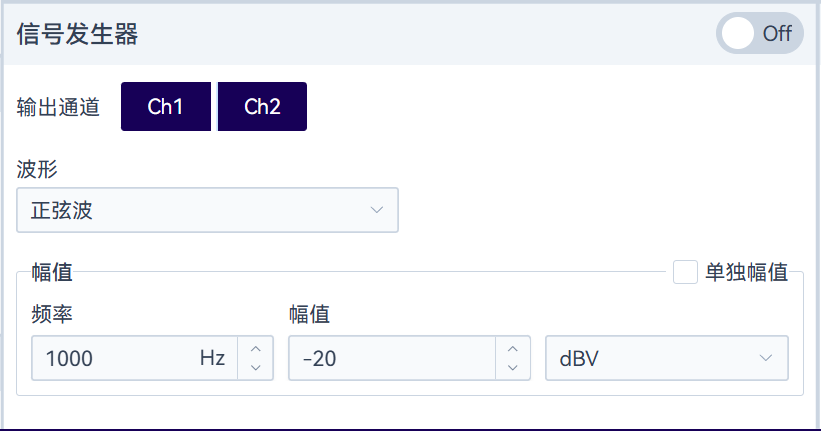Screen dimensions: 821x431
Task: Click the Hz unit suffix in frequency field
Action: coord(213,358)
